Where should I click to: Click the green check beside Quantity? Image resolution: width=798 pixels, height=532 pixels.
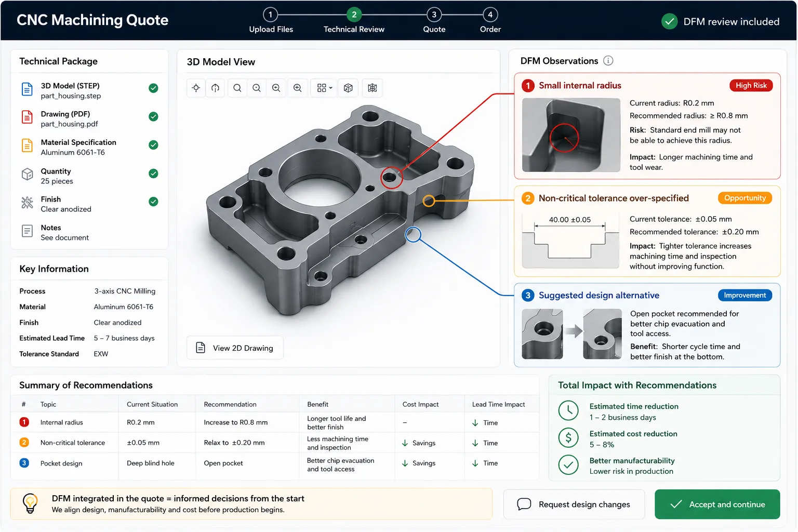(153, 174)
